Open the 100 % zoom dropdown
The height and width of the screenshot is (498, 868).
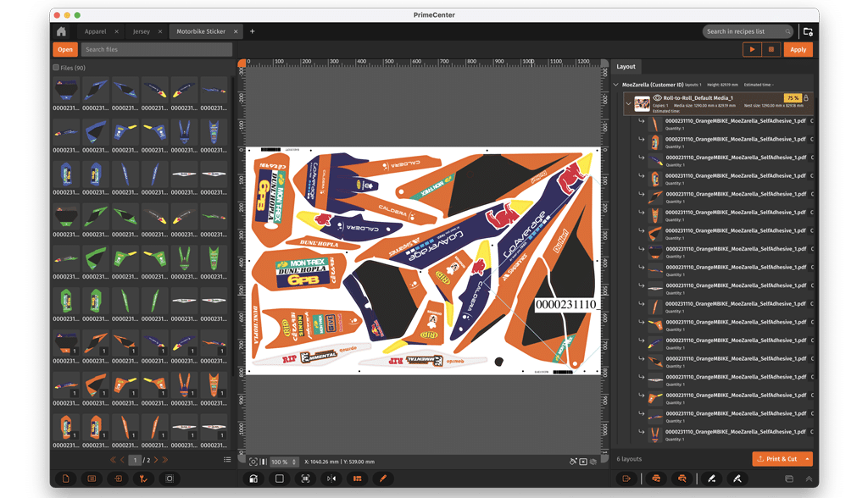pyautogui.click(x=294, y=462)
